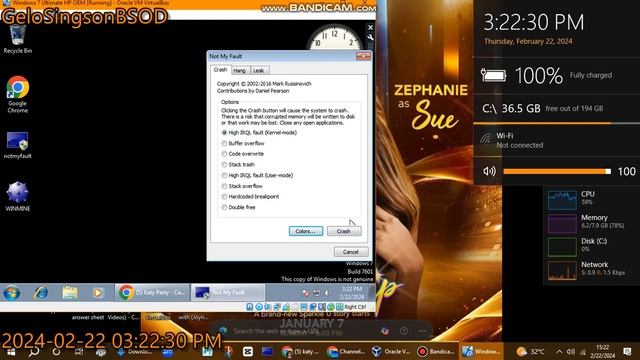The image size is (640, 360).
Task: Open the clock gadget wrench options
Action: pos(370,37)
